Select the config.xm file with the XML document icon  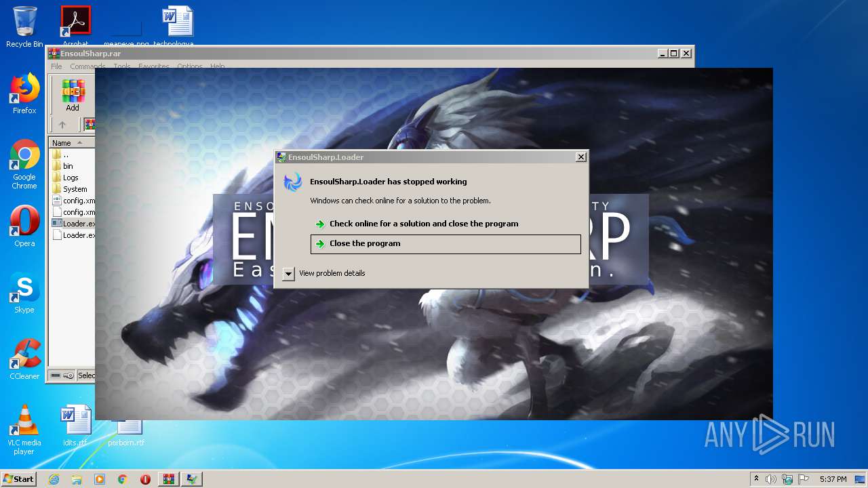(x=73, y=201)
